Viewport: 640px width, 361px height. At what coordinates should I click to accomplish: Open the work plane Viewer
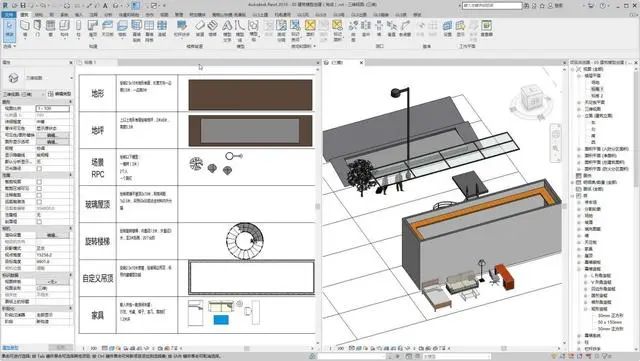[486, 29]
